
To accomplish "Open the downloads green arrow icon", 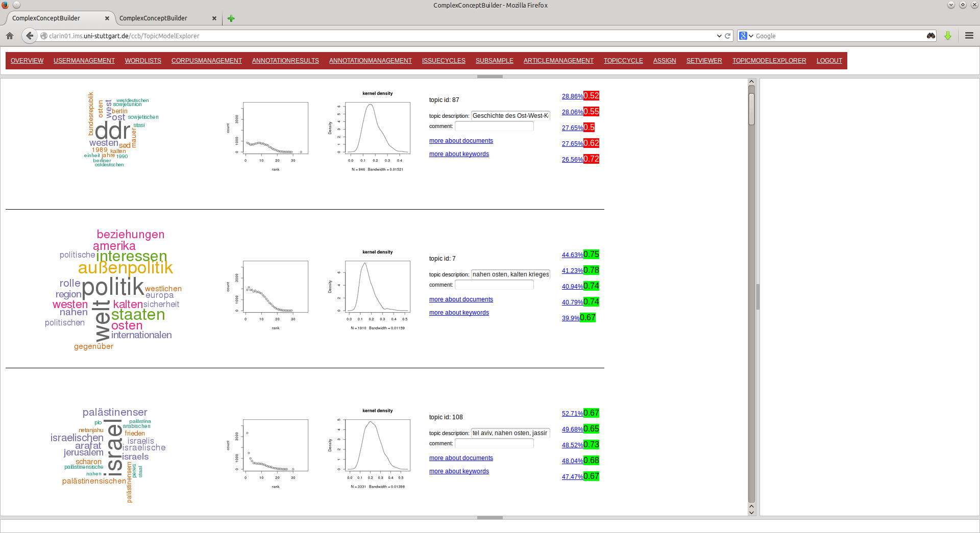I will click(x=948, y=36).
